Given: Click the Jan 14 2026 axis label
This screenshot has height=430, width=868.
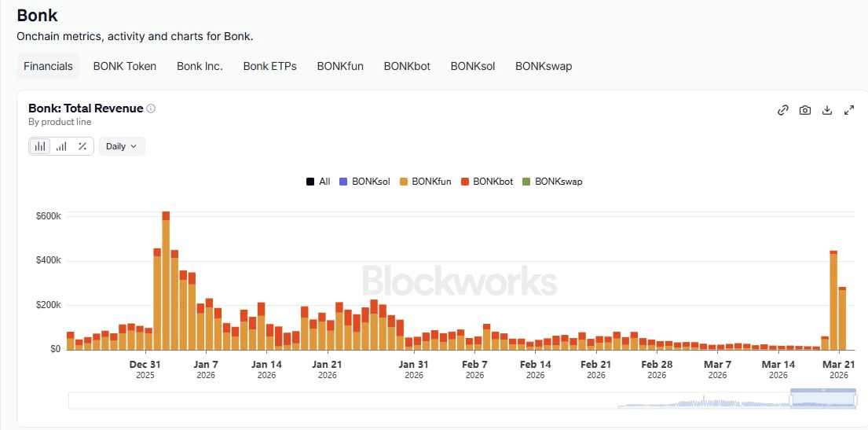Looking at the screenshot, I should coord(266,369).
